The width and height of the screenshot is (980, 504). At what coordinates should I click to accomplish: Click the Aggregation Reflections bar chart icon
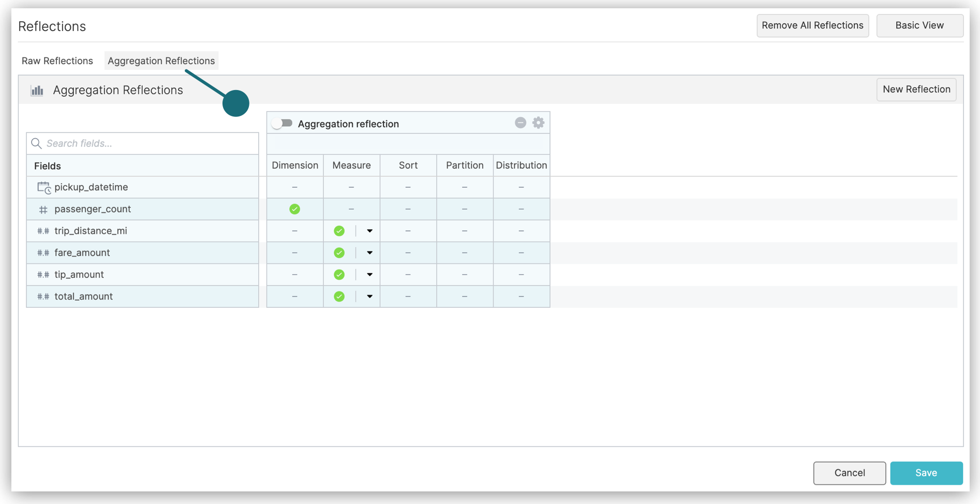click(x=37, y=91)
